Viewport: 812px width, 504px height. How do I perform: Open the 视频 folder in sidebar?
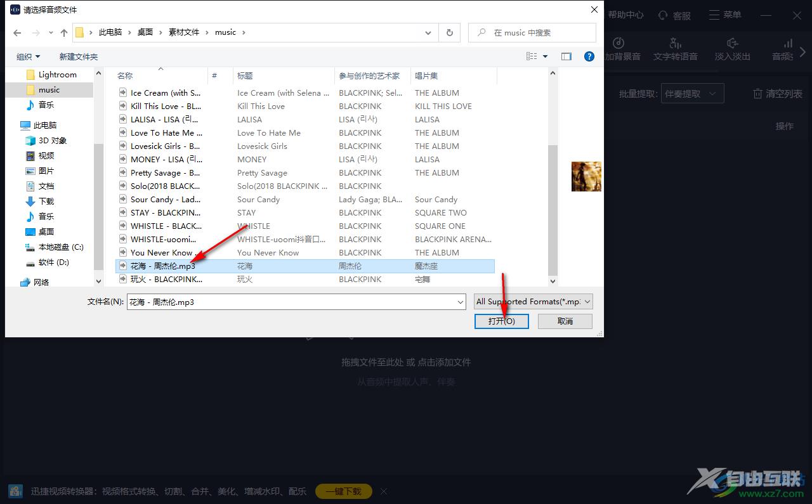pos(40,156)
